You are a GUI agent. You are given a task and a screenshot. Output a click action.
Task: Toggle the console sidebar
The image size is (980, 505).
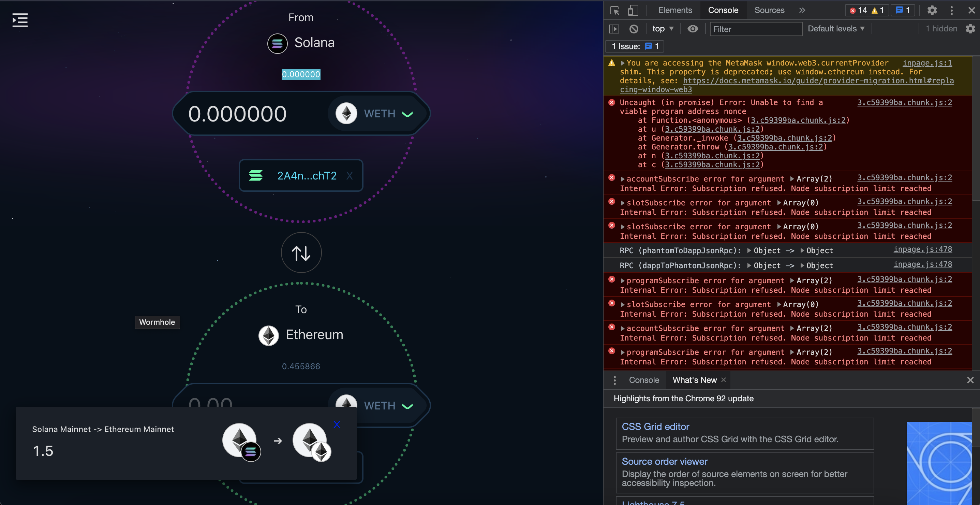[615, 29]
